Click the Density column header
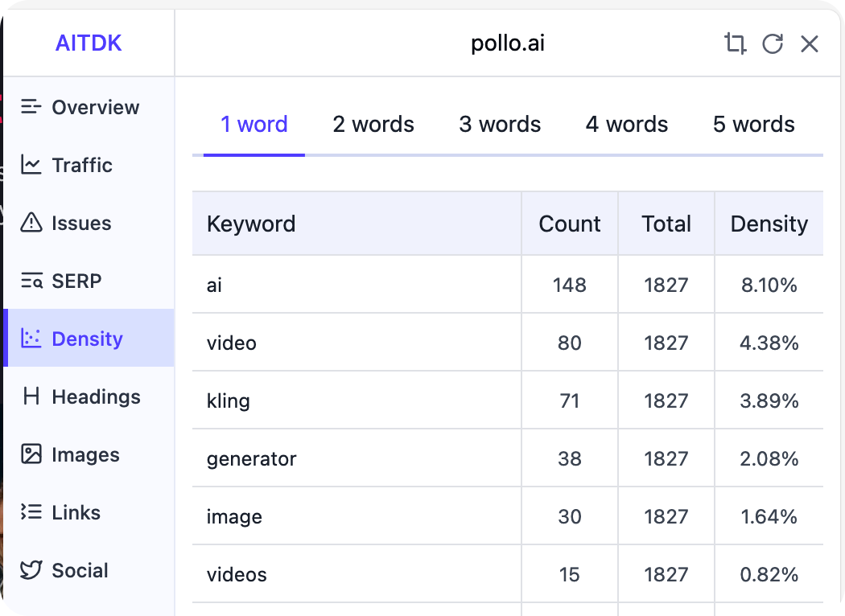 769,224
